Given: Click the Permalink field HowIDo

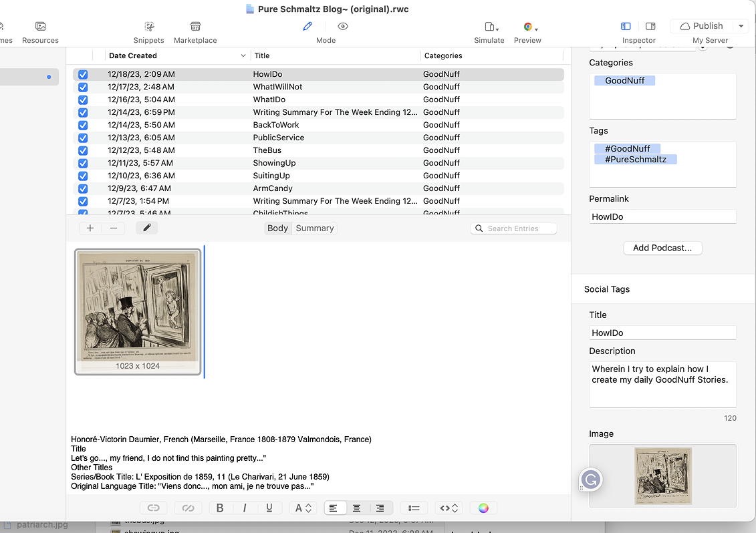Looking at the screenshot, I should (662, 216).
